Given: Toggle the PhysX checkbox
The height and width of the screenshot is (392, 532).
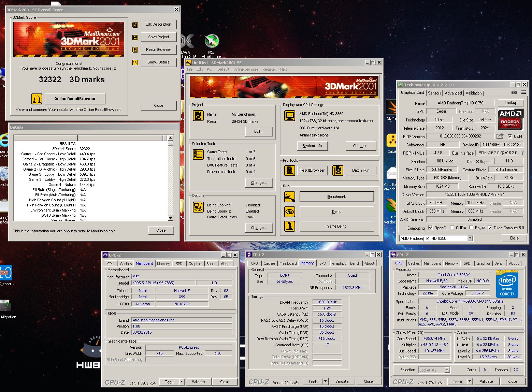Looking at the screenshot, I should 471,228.
